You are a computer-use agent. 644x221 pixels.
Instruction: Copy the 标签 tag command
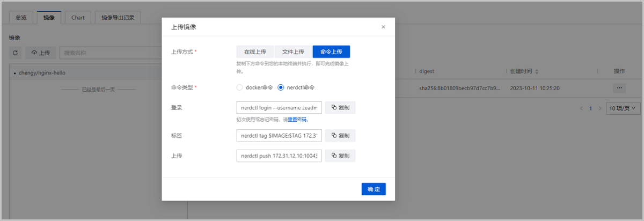pos(340,135)
